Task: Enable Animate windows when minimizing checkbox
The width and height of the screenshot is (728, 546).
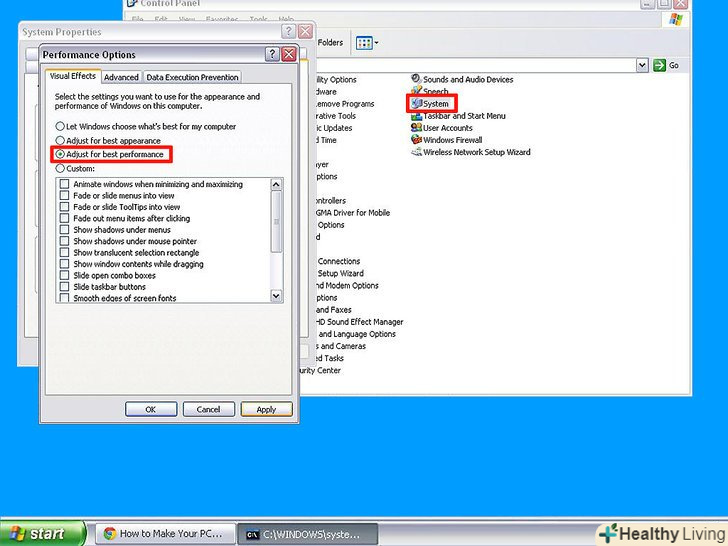Action: [65, 184]
